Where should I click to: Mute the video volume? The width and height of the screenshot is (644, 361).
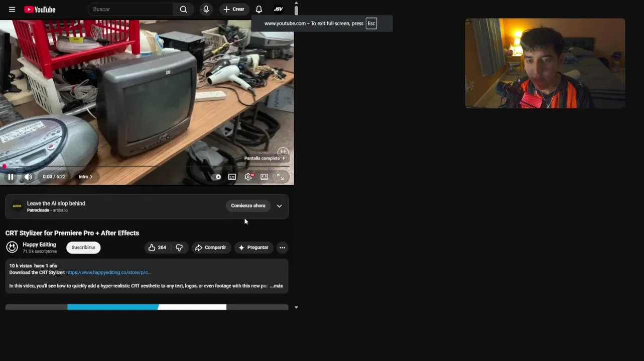[x=28, y=176]
